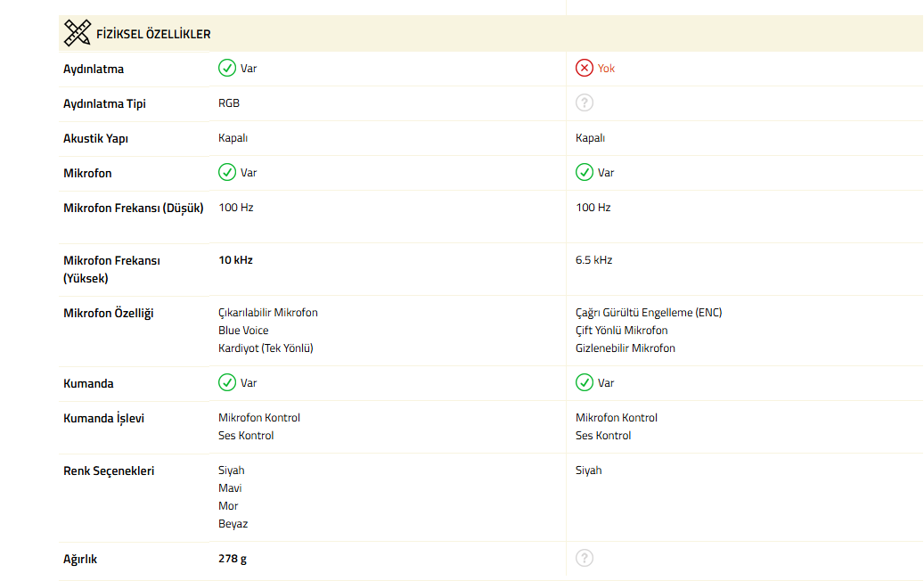Click second product's green Kumanda check icon

click(x=585, y=382)
